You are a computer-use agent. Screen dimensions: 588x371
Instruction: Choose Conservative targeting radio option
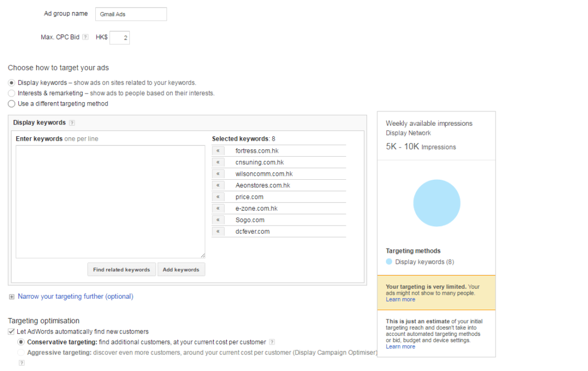[x=21, y=342]
